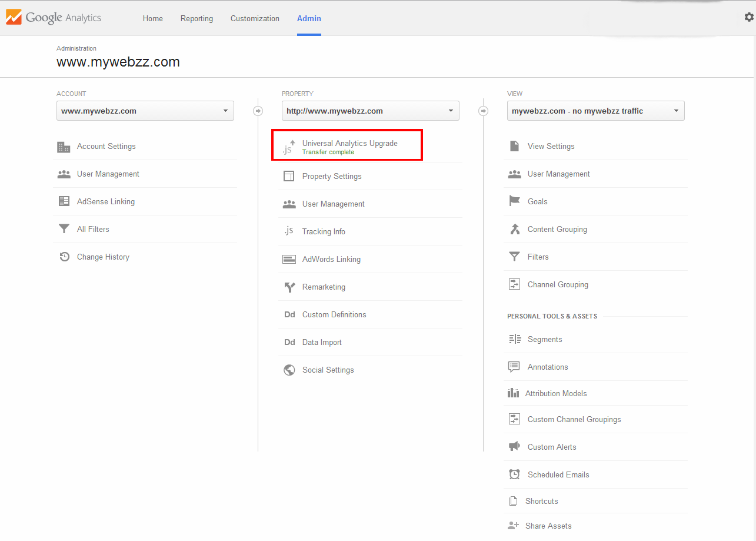This screenshot has height=541, width=756.
Task: Click the Remarketing fork icon
Action: (x=289, y=287)
